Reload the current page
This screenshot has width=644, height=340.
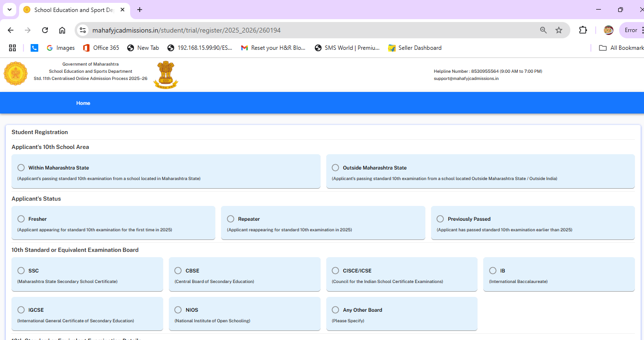pos(45,30)
